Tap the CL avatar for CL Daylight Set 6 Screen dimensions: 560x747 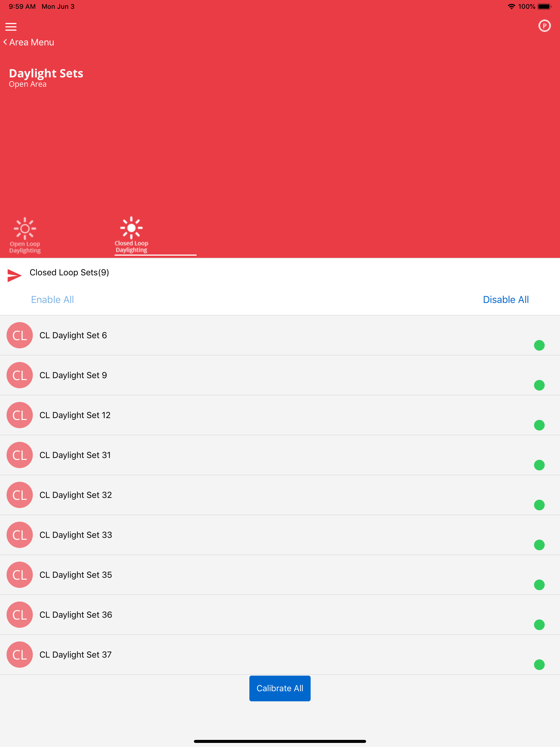(x=19, y=335)
